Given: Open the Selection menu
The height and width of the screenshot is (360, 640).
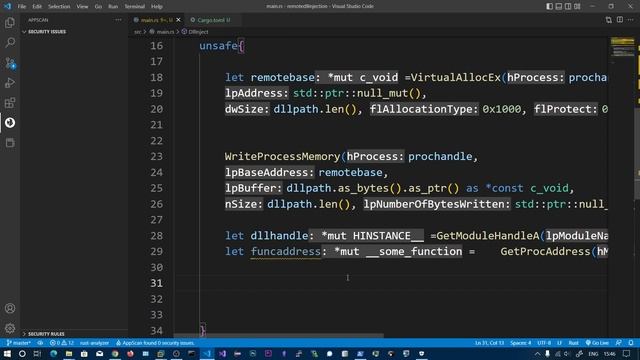Looking at the screenshot, I should point(59,7).
